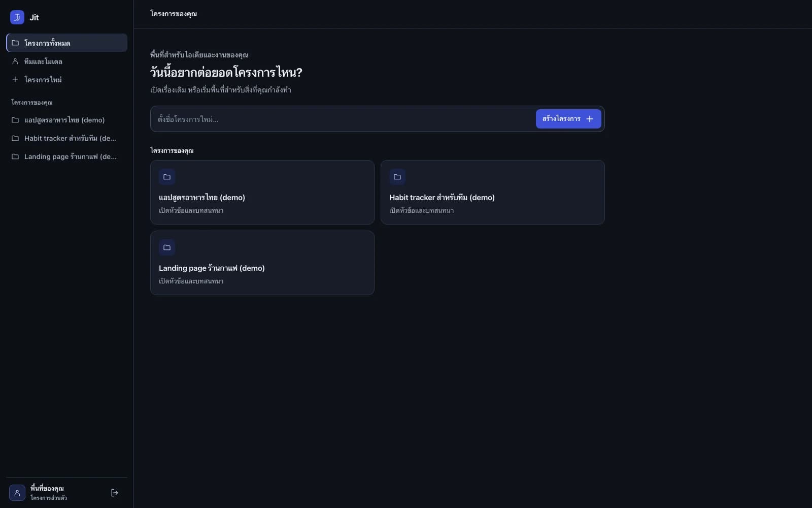Click the folder icon beside โครงการทั้งหมด
Viewport: 812px width, 508px height.
[15, 43]
